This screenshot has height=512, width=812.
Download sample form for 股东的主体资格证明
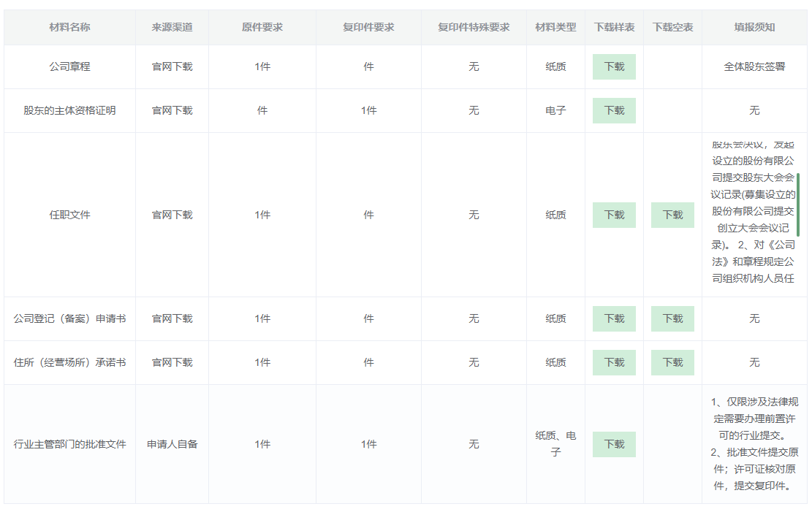coord(614,110)
